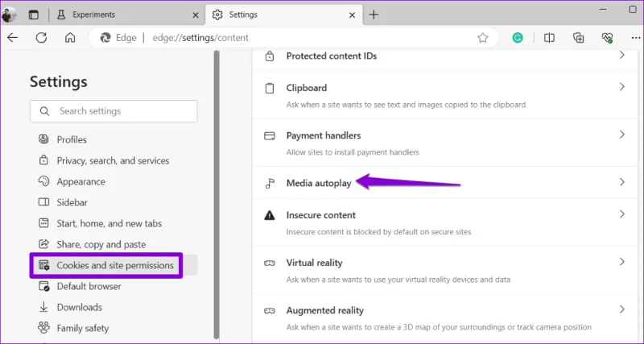This screenshot has width=644, height=344.
Task: Open Collections icon
Action: click(578, 38)
